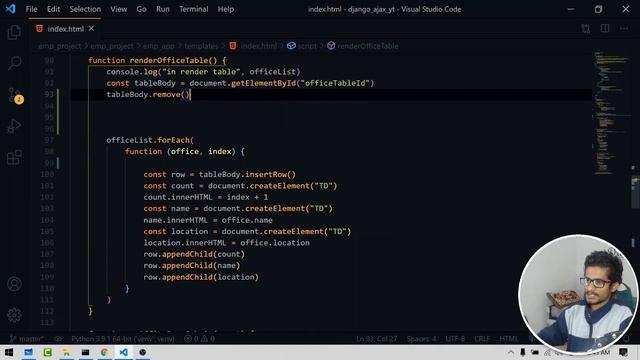Screen dimensions: 640x360
Task: Open the Accounts menu icon
Action: [x=14, y=284]
